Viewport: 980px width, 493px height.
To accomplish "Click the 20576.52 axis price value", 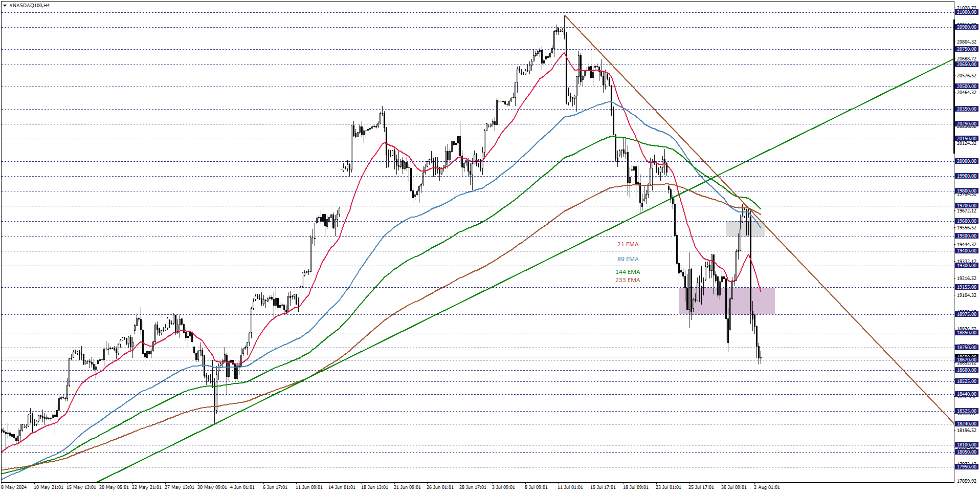I will (967, 76).
